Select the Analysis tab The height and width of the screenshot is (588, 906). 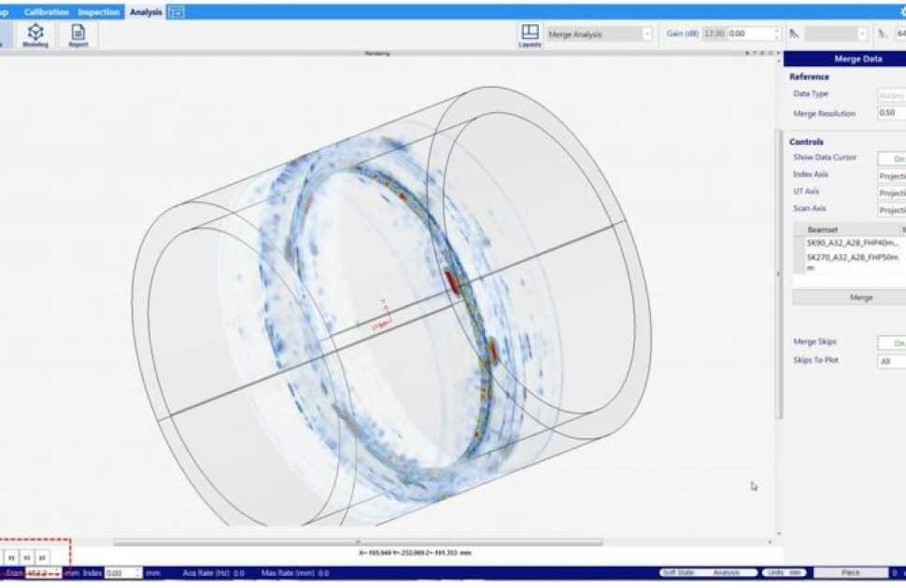tap(146, 12)
